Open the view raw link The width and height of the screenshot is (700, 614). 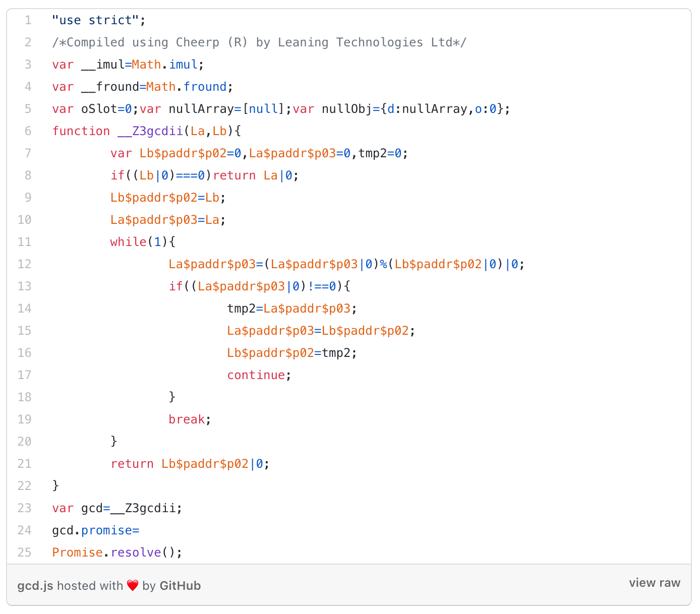click(x=654, y=583)
